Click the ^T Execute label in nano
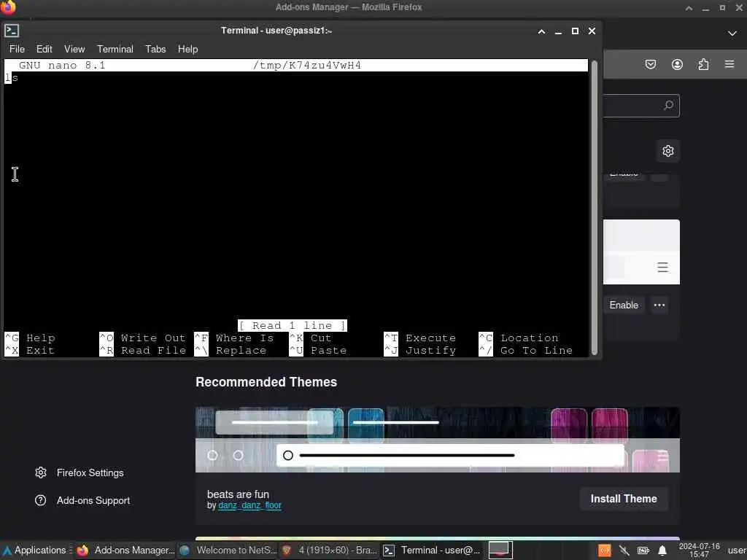The height and width of the screenshot is (560, 747). click(x=420, y=338)
